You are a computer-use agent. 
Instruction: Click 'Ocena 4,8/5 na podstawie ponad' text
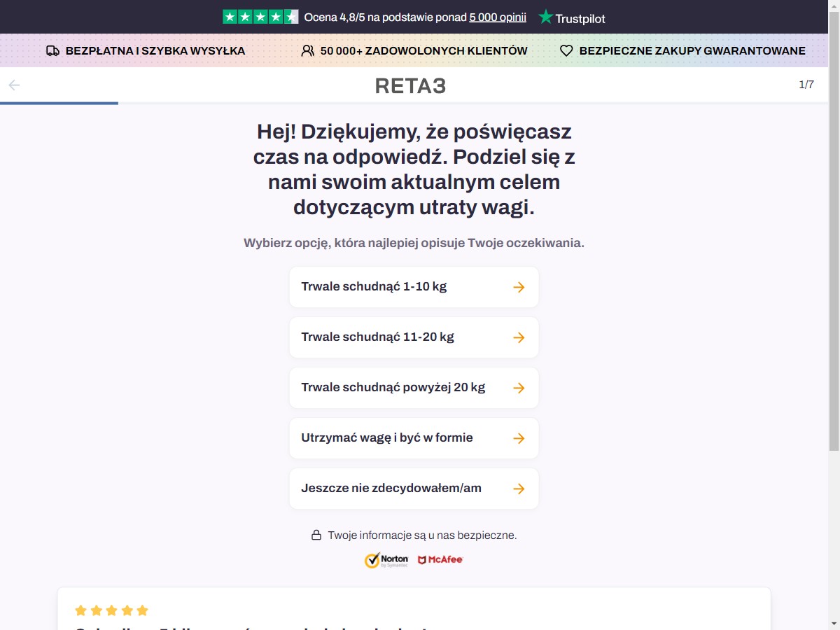pos(385,17)
